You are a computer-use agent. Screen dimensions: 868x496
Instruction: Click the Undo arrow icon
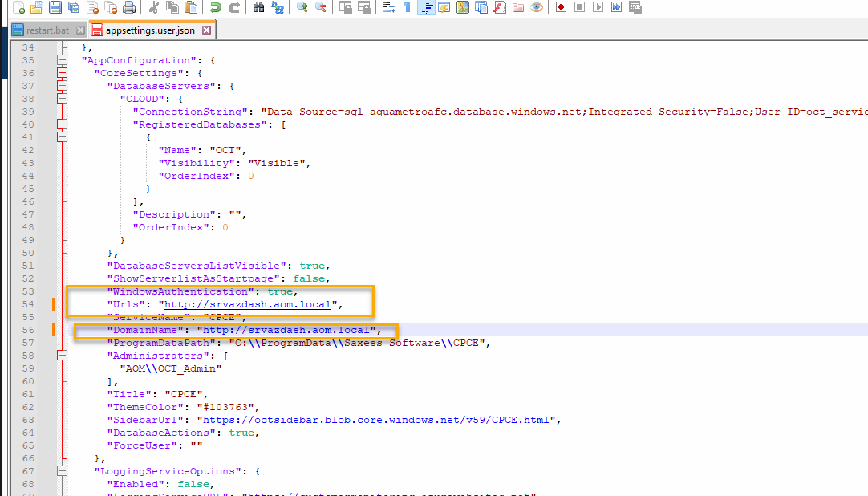(215, 7)
